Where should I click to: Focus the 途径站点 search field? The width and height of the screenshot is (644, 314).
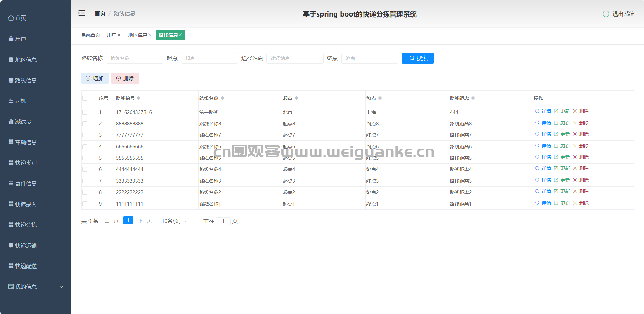[x=295, y=58]
